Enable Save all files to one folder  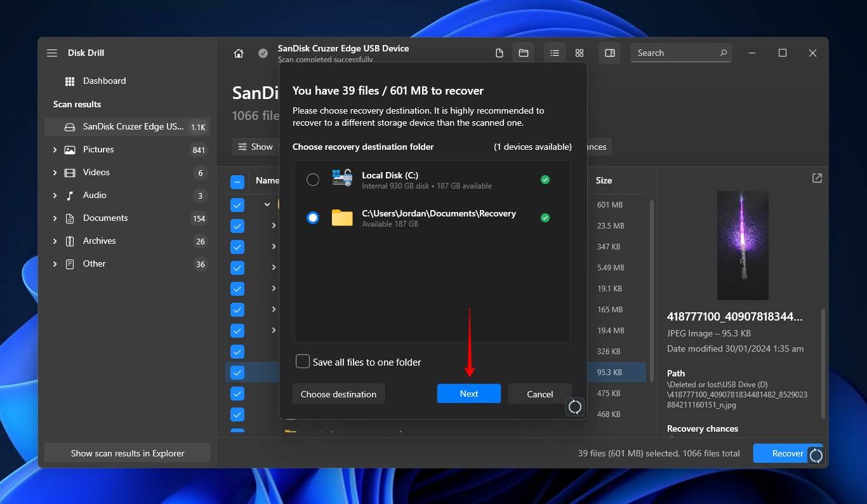coord(303,361)
